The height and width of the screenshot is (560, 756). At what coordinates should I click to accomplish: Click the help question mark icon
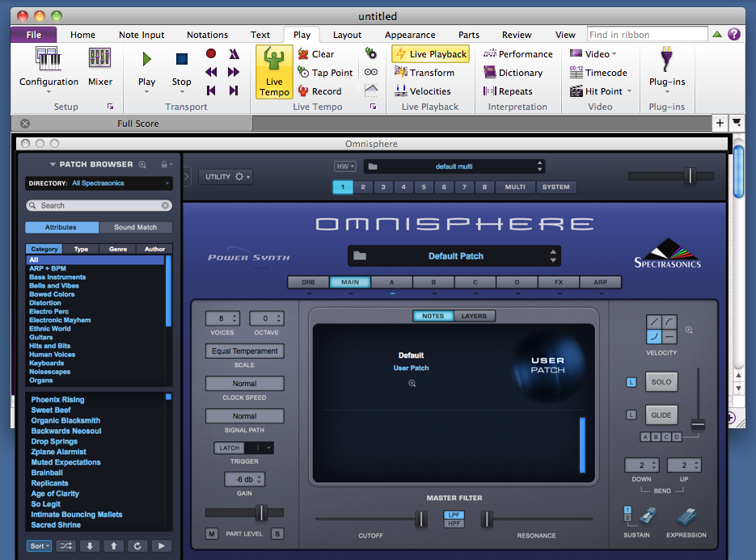734,34
